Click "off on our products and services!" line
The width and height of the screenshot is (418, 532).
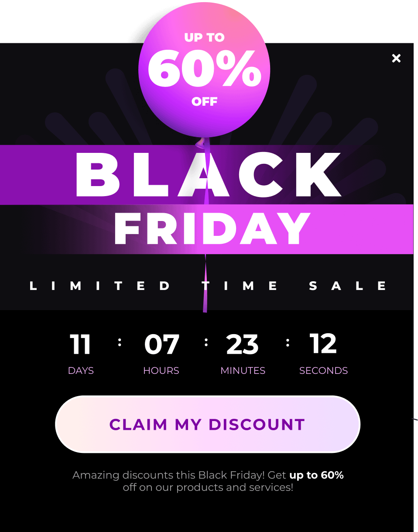208,487
